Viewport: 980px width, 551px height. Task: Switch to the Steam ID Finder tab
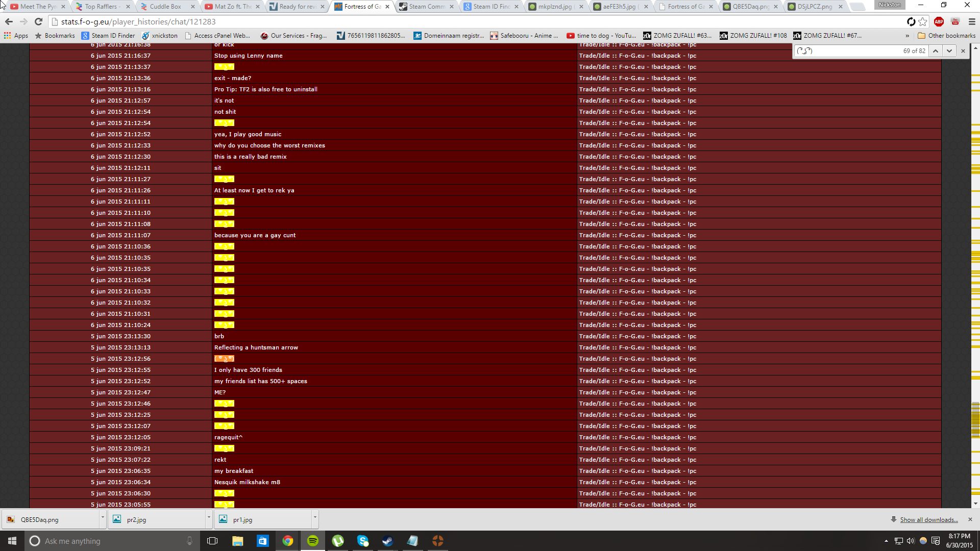(491, 7)
